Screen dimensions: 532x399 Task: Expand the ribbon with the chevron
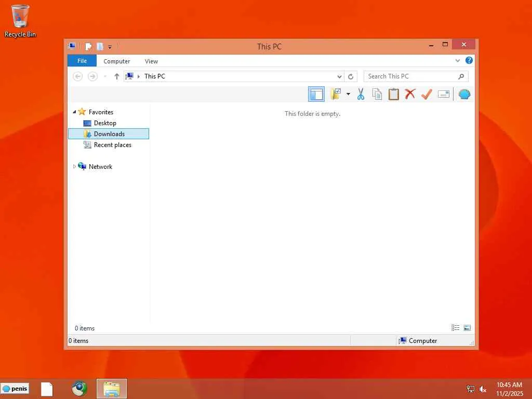click(x=457, y=61)
